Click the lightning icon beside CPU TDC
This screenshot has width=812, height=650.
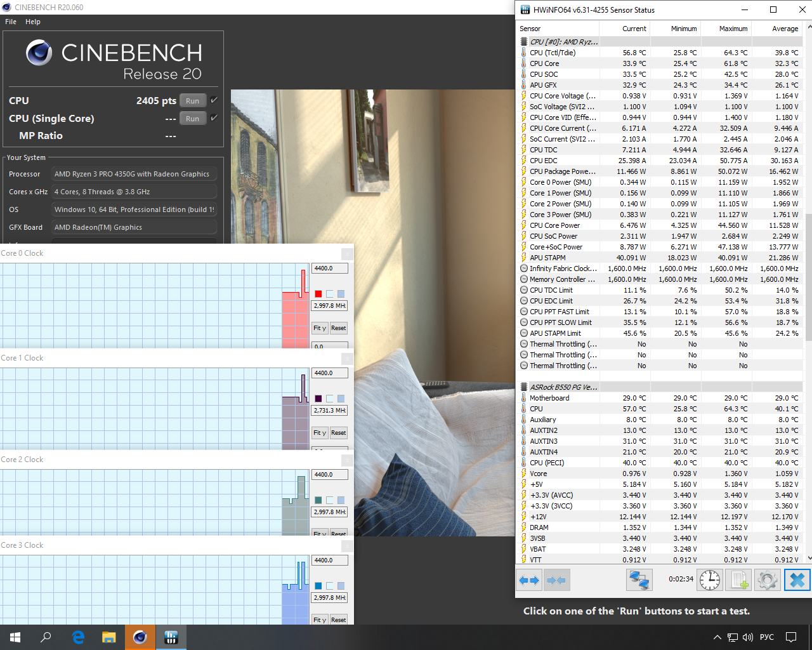(x=524, y=150)
